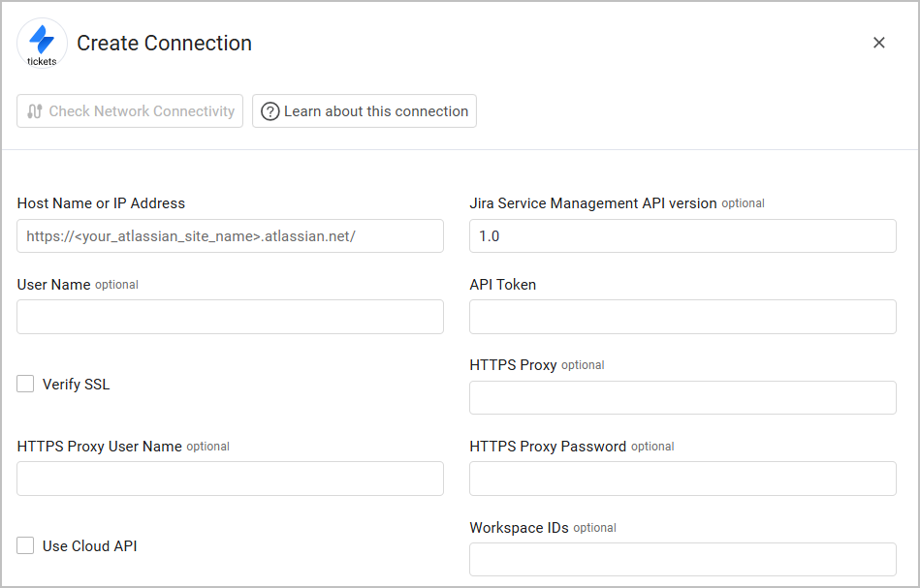Image resolution: width=920 pixels, height=588 pixels.
Task: Click the network connectivity icon
Action: [34, 111]
